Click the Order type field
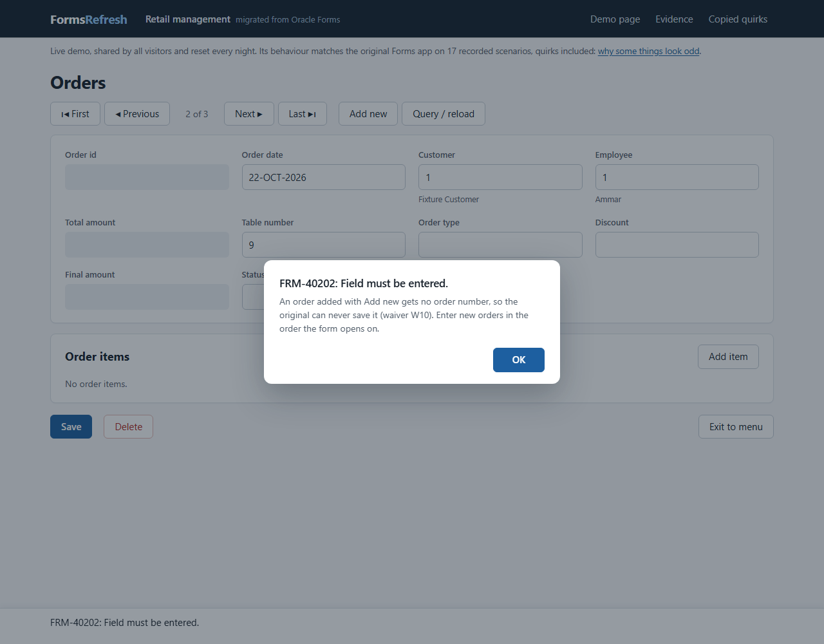Image resolution: width=824 pixels, height=644 pixels. [x=500, y=245]
